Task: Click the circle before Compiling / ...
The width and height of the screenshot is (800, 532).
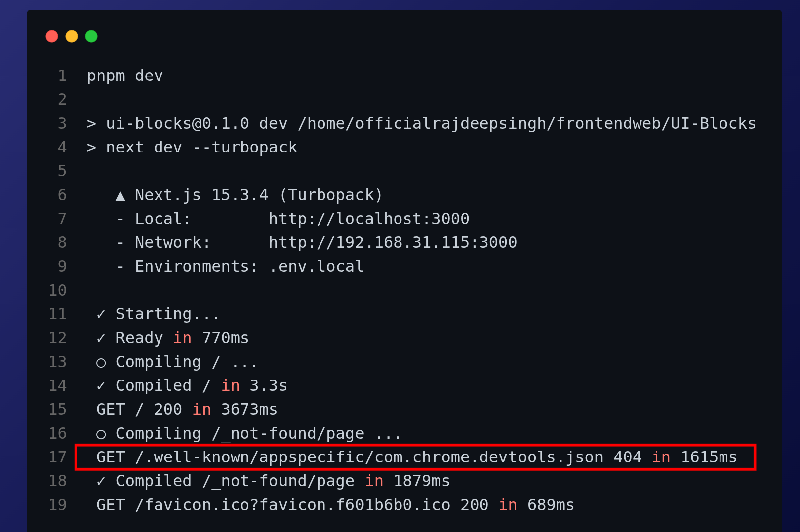Action: point(101,363)
